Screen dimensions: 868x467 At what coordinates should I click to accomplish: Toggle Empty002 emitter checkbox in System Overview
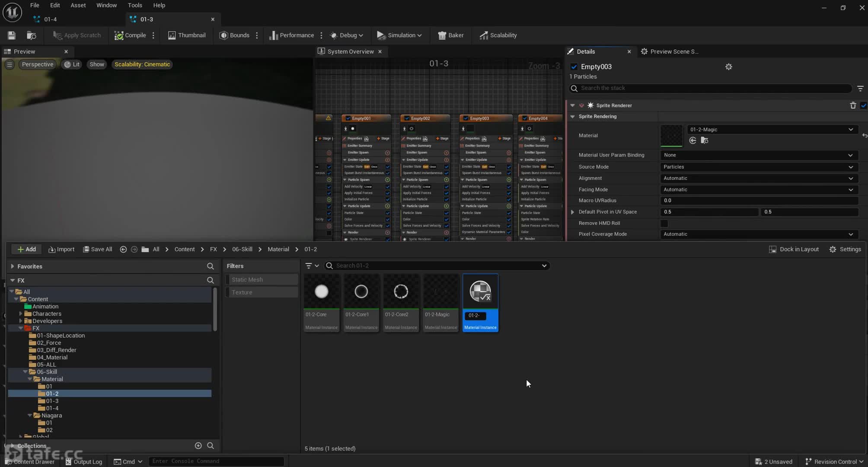(x=407, y=118)
